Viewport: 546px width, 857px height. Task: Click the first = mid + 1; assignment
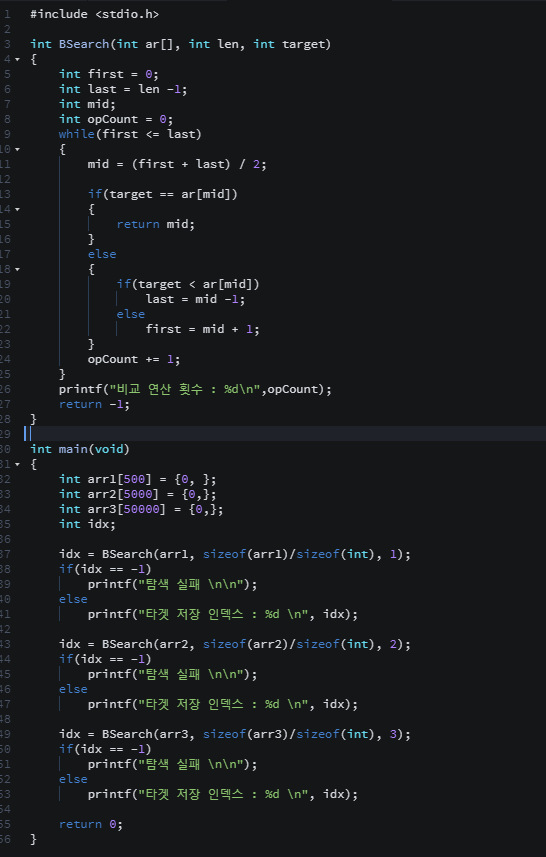pyautogui.click(x=202, y=330)
